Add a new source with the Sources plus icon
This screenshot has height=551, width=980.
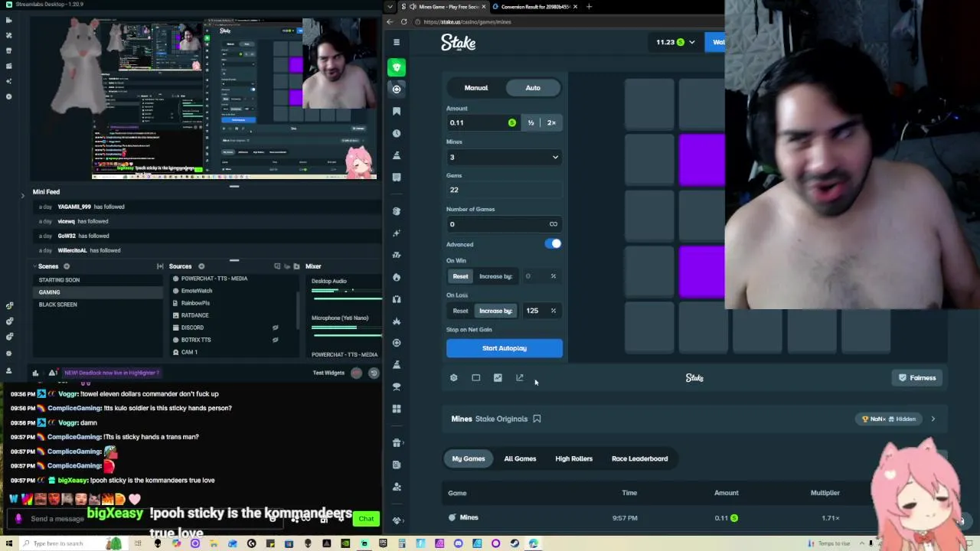(x=201, y=266)
